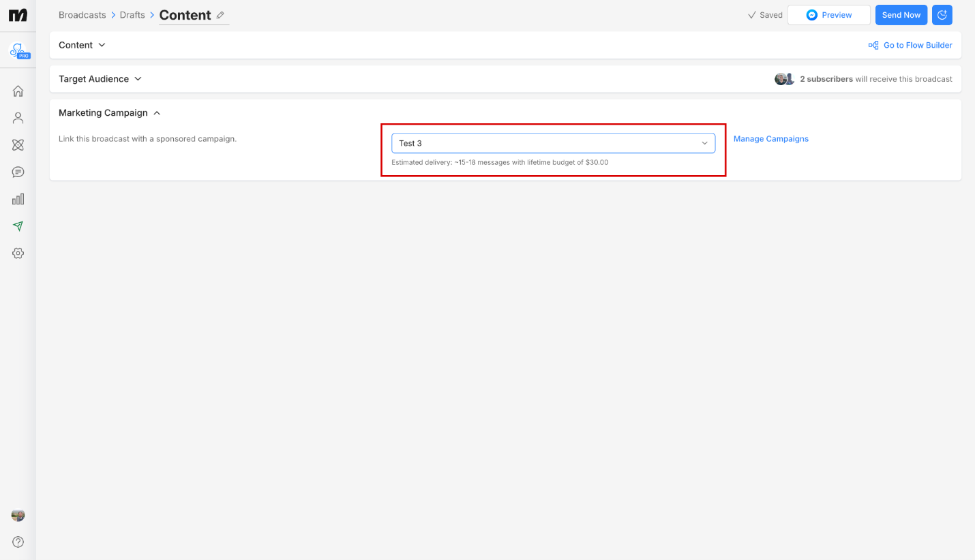Viewport: 975px width, 560px height.
Task: Open the schedule broadcast clock button
Action: 942,14
